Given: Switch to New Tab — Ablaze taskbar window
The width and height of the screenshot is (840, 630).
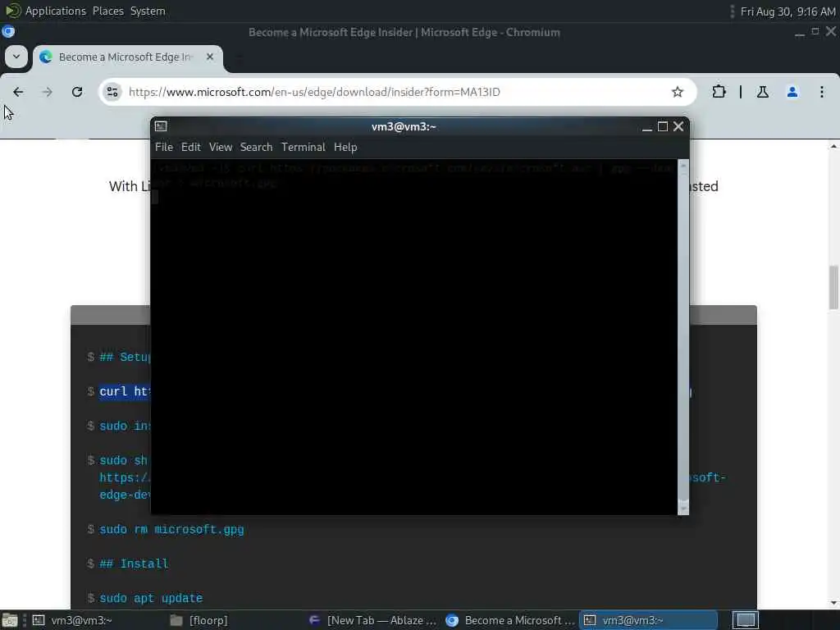Looking at the screenshot, I should (373, 620).
